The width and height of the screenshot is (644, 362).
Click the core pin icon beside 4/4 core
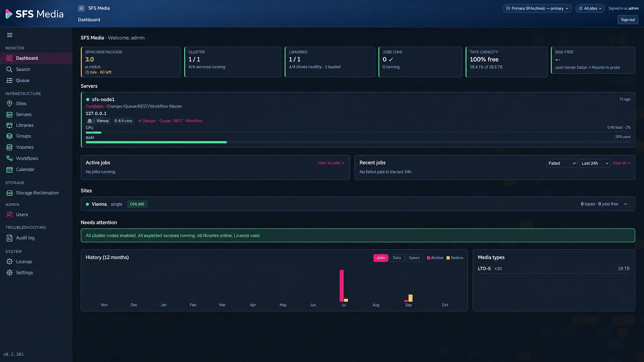point(116,121)
